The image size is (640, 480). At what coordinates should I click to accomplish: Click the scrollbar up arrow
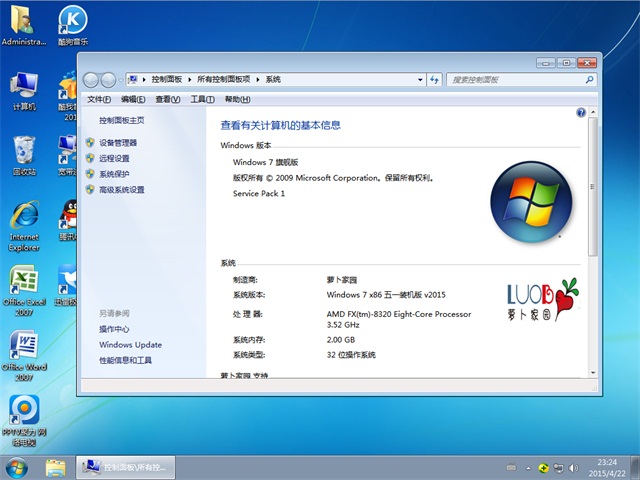pyautogui.click(x=593, y=112)
